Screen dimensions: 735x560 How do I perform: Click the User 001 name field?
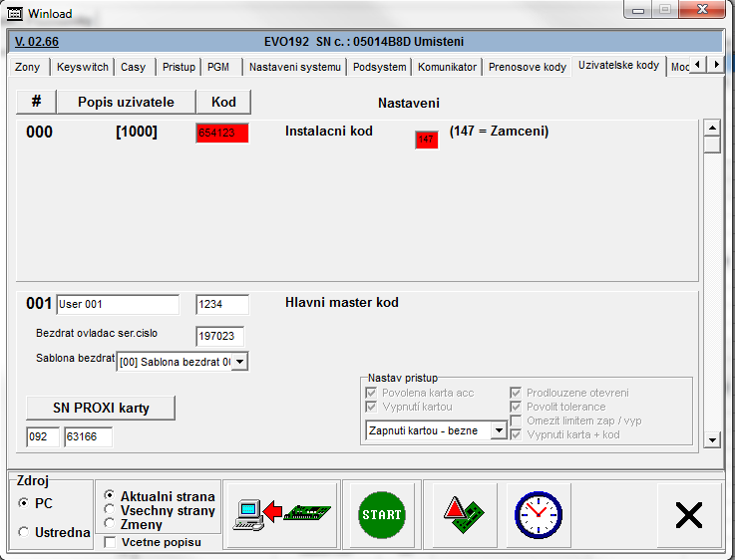click(117, 304)
